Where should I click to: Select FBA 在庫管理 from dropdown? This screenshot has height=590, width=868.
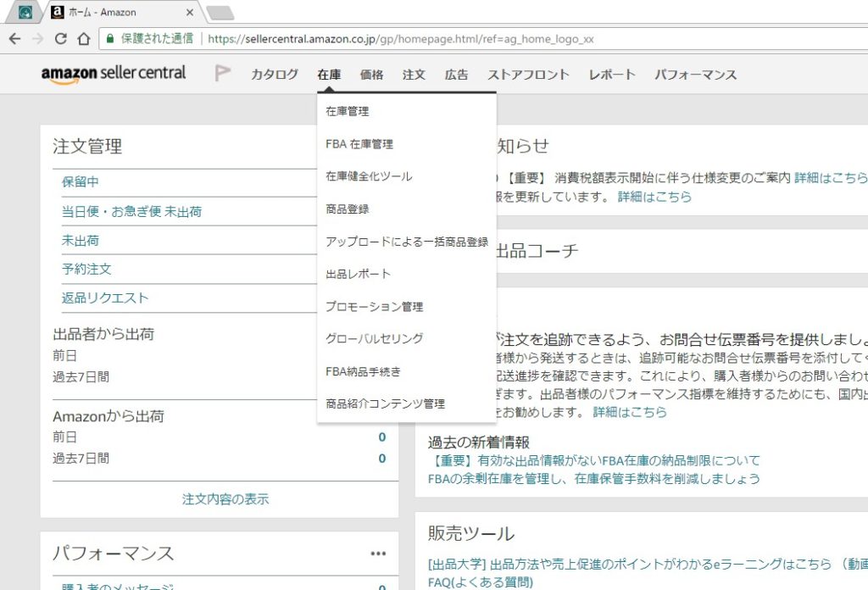359,144
